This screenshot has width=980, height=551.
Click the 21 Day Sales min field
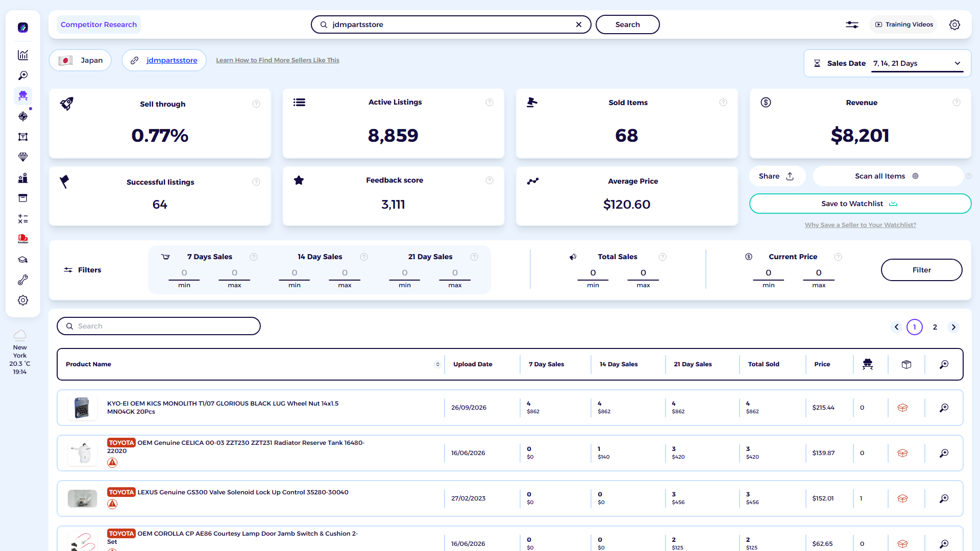coord(405,273)
